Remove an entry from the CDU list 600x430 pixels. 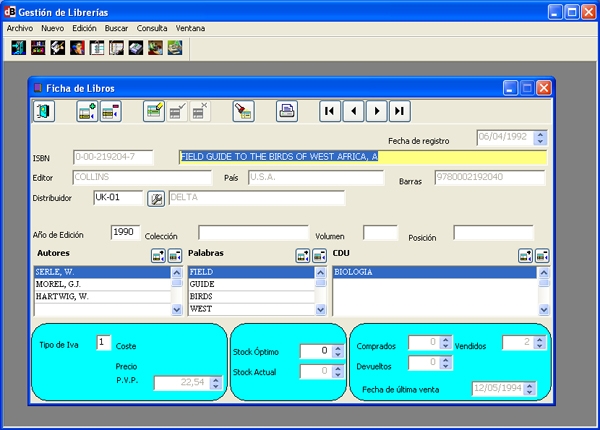click(x=541, y=255)
